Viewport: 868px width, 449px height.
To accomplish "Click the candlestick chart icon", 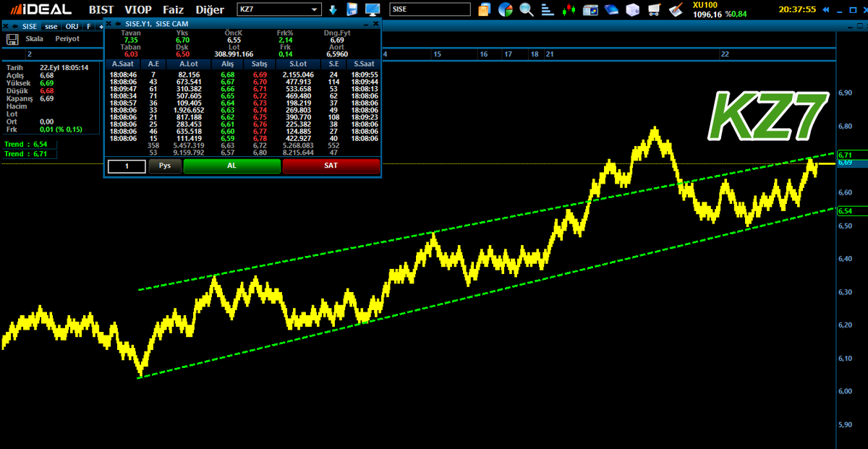I will [x=570, y=10].
